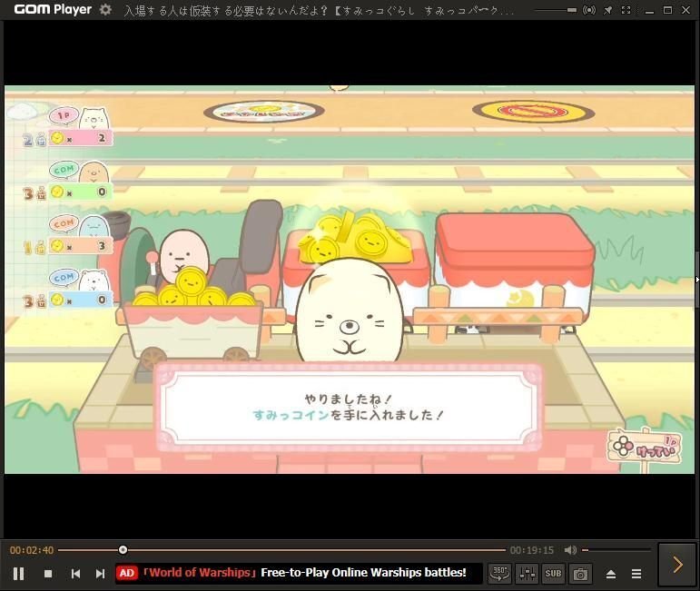Viewport: 700px width, 591px height.
Task: Open the equalizer control panel icon
Action: click(x=527, y=574)
